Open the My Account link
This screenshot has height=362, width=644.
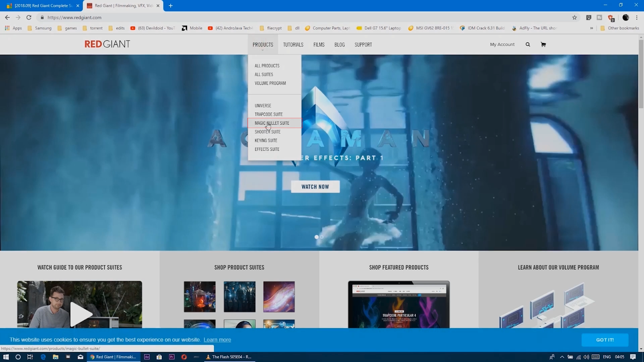click(x=502, y=45)
